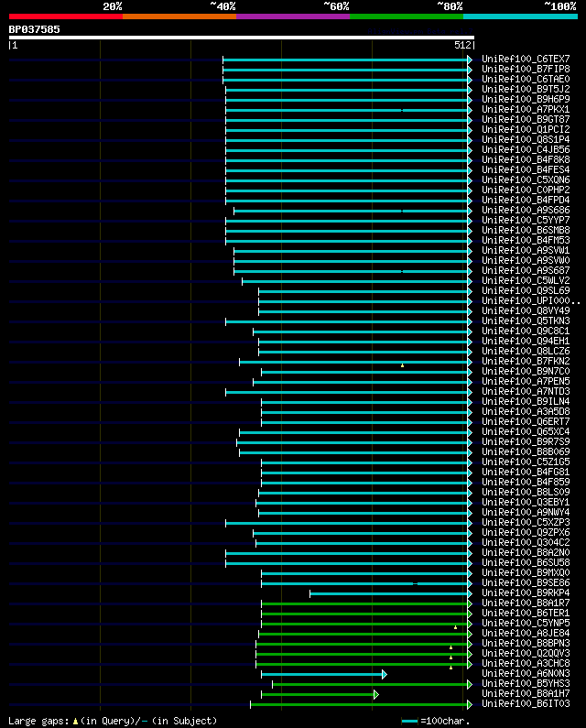Click UniRef100_C5YNP5 label
The width and height of the screenshot is (586, 728).
click(526, 623)
